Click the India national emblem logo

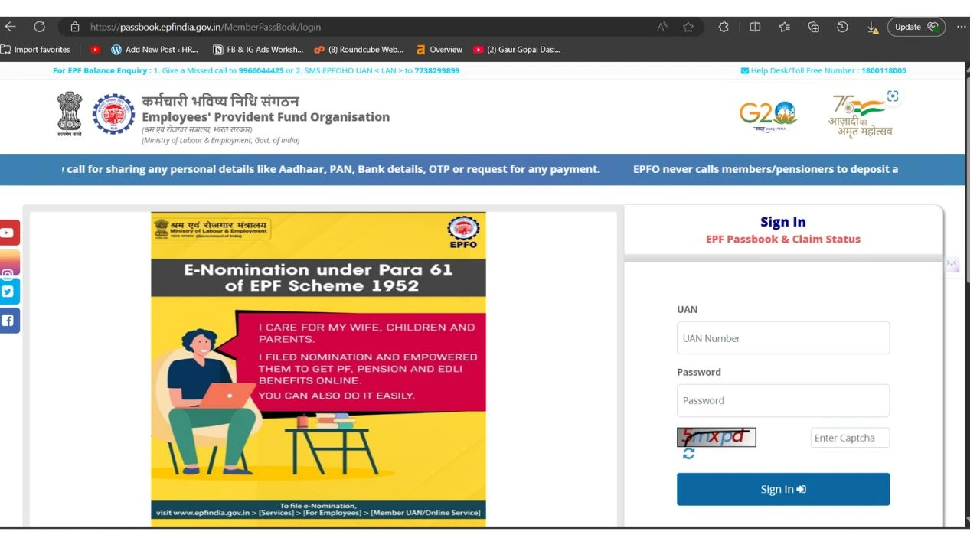coord(70,114)
